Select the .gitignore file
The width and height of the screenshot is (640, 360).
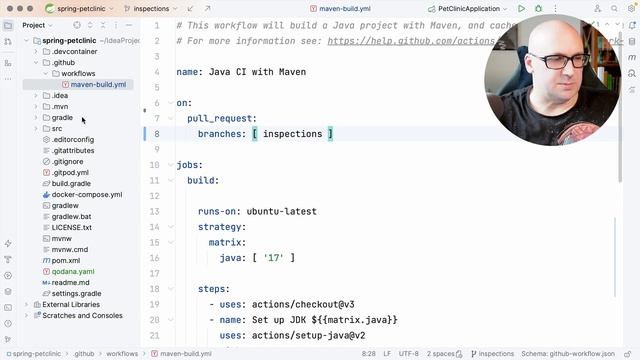(67, 162)
